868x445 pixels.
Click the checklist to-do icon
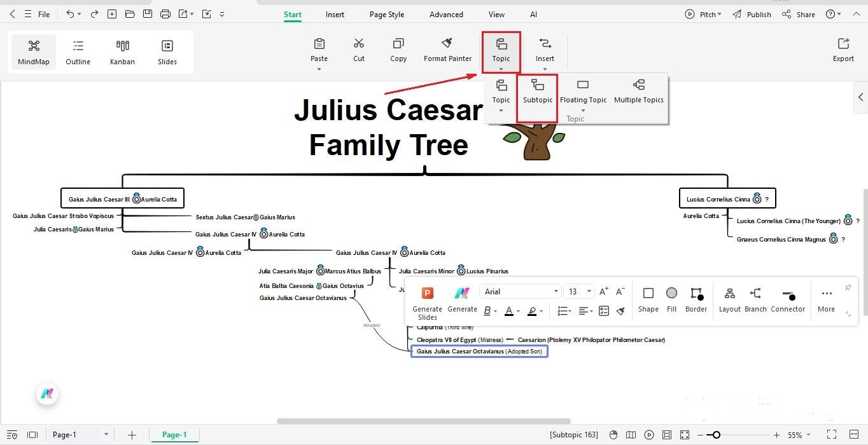coord(604,311)
